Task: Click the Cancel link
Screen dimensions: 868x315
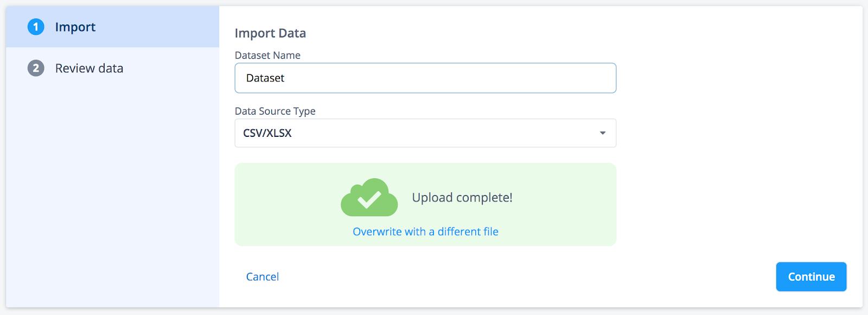Action: (263, 276)
